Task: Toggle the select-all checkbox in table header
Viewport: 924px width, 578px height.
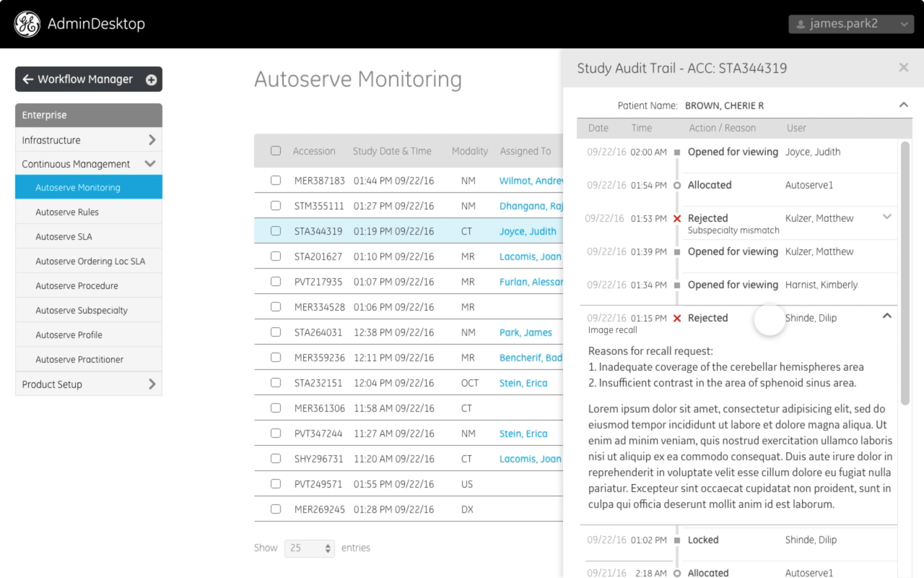Action: click(276, 151)
